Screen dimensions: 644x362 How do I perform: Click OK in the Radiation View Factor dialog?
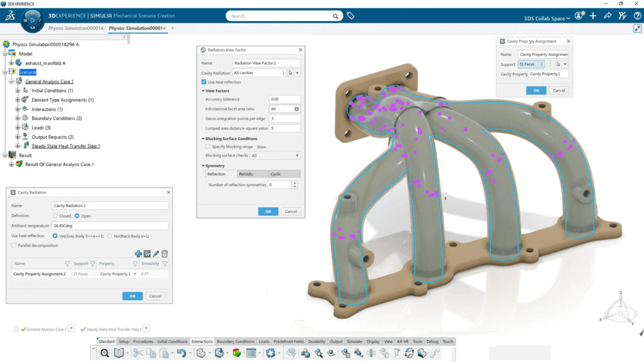click(x=268, y=211)
